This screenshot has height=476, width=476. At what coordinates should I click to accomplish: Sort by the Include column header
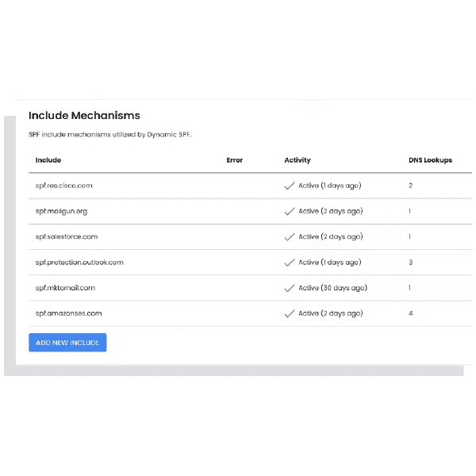(48, 160)
